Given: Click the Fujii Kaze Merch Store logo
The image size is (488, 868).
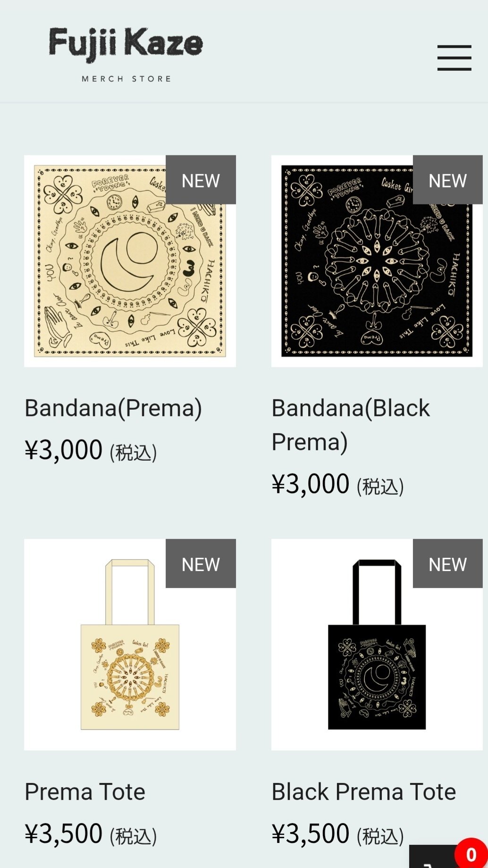Looking at the screenshot, I should [x=126, y=54].
